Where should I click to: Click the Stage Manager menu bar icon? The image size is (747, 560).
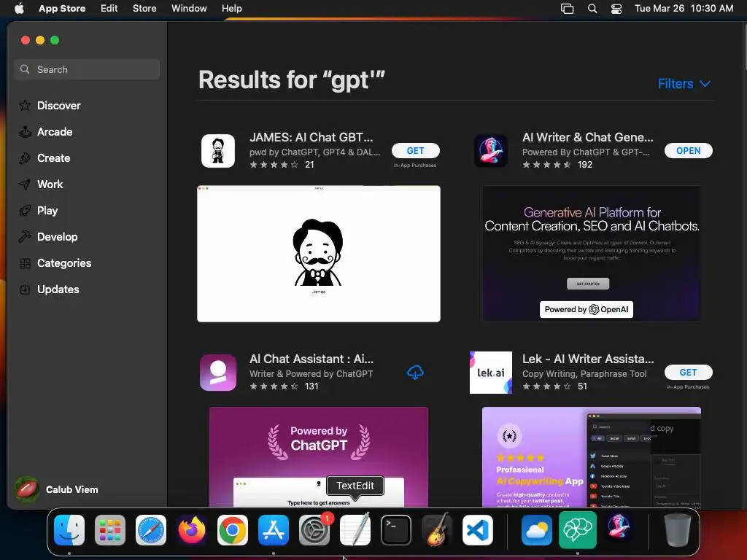[568, 9]
